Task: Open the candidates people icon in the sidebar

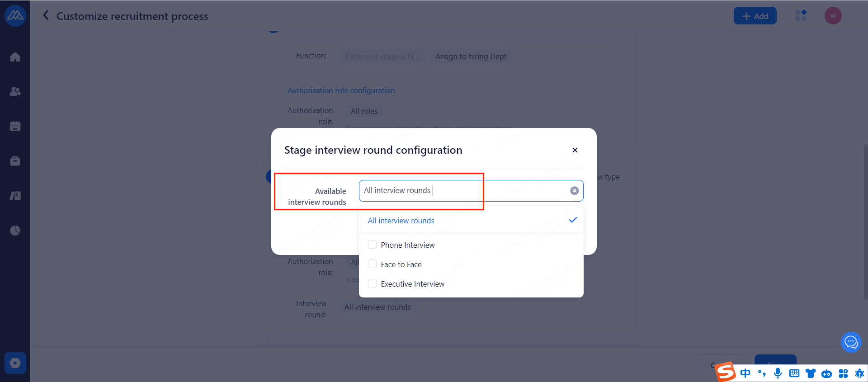Action: 15,91
